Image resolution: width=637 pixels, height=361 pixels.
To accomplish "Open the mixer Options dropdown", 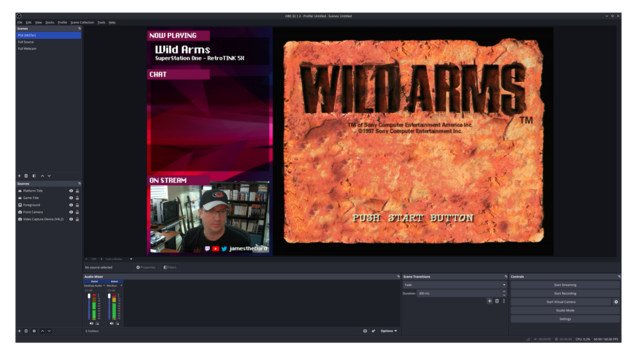I will pos(389,331).
